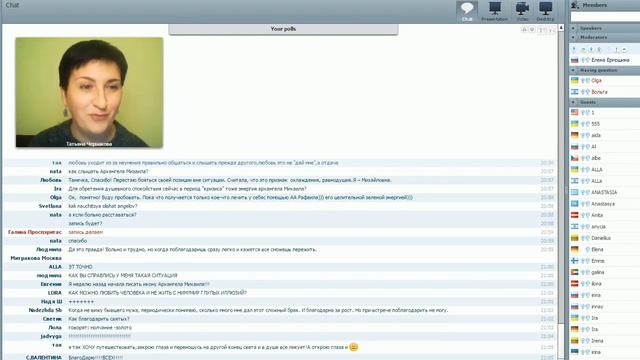Click С.ВАЛЕНТИНА's chat message
The height and width of the screenshot is (360, 640).
coord(96,358)
